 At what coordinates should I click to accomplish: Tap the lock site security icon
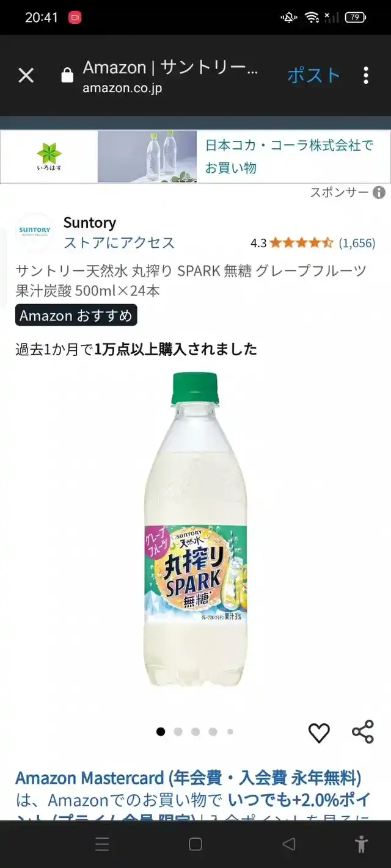(x=67, y=76)
